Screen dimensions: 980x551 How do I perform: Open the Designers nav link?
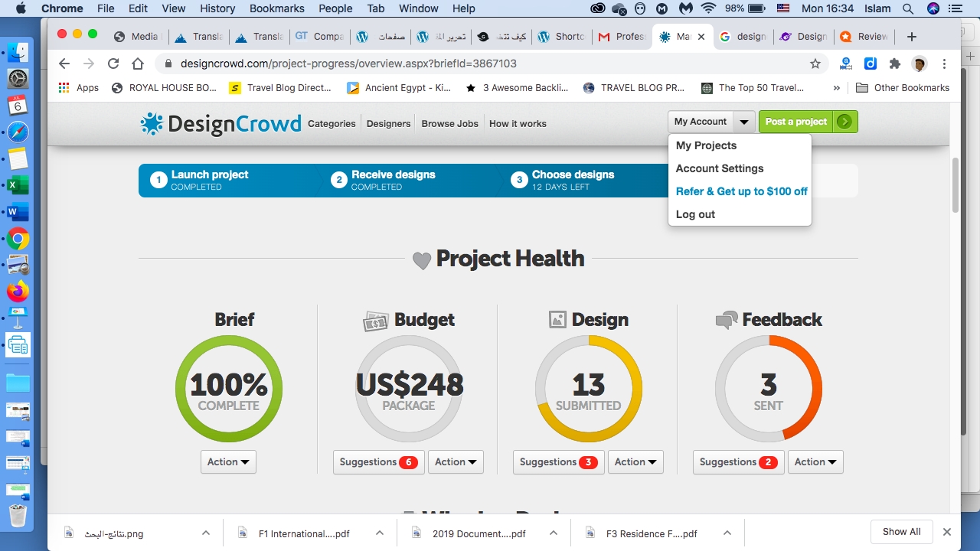click(388, 123)
